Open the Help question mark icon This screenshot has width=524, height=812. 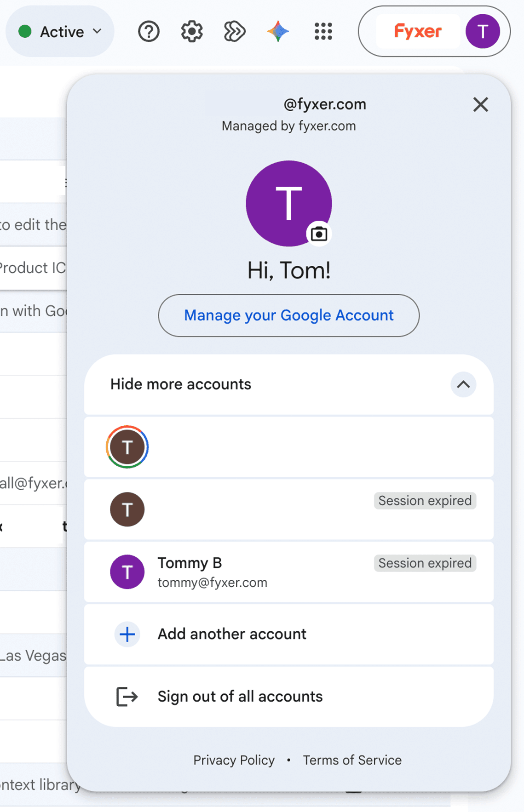[149, 32]
